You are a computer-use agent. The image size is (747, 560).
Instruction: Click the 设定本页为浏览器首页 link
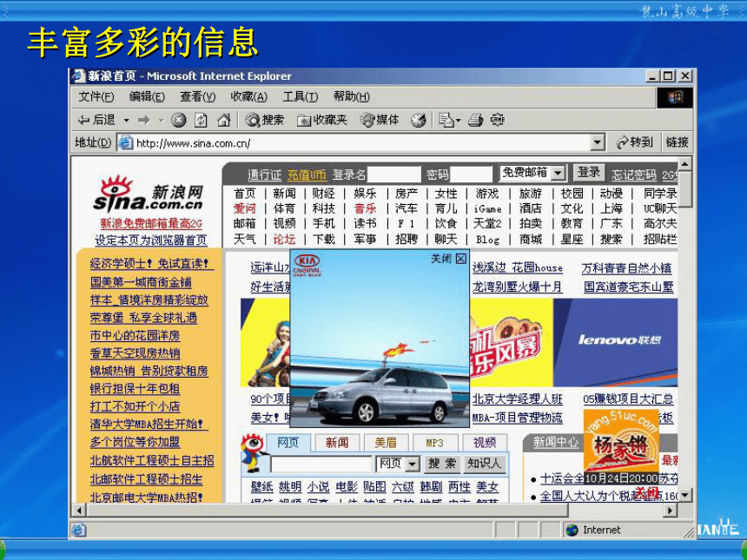[151, 240]
